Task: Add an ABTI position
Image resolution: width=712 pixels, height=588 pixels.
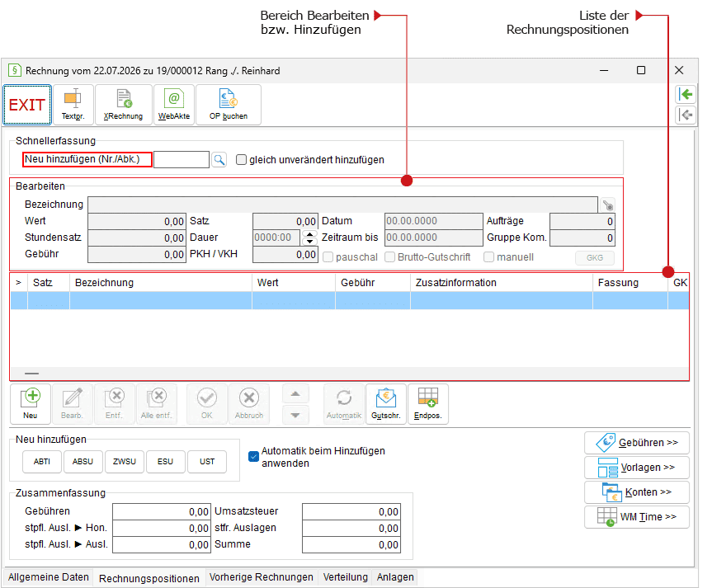Action: (42, 462)
